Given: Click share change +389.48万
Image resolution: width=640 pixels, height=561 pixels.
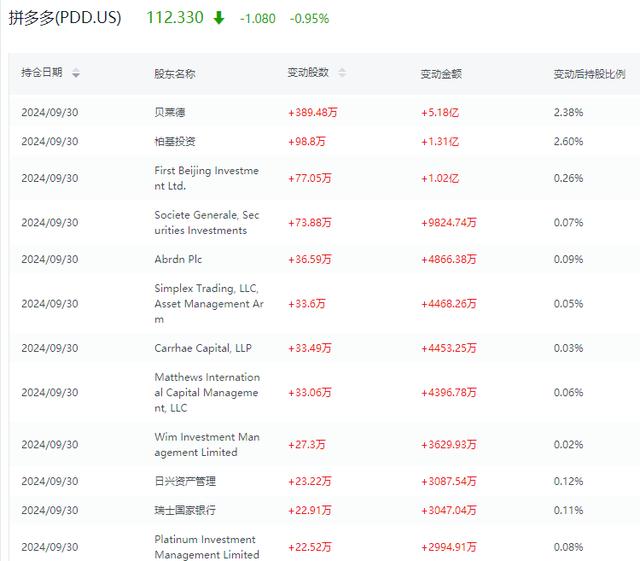Looking at the screenshot, I should [x=313, y=112].
